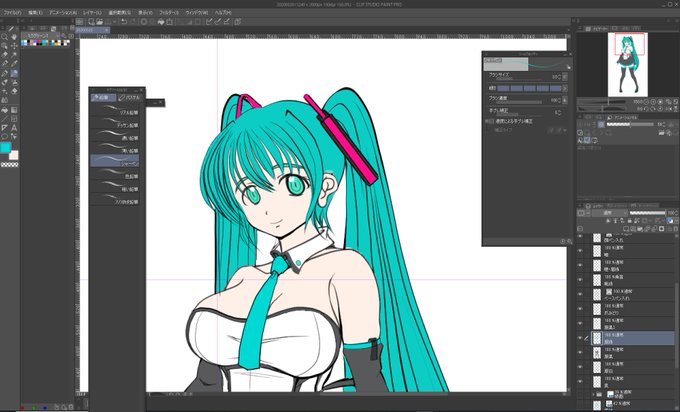
Task: Select the Hand move-canvas tool
Action: 14,37
